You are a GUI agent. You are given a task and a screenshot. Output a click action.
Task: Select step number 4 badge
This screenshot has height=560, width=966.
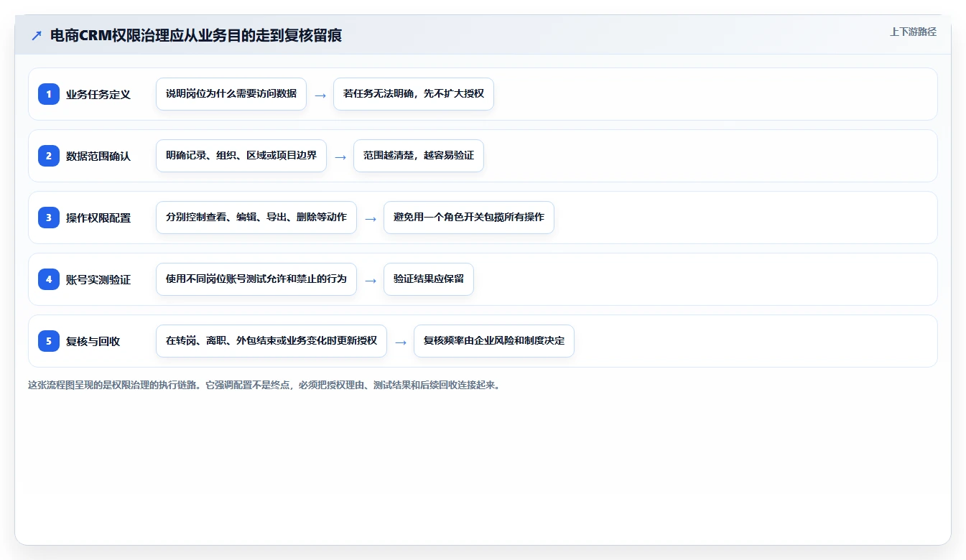click(49, 279)
